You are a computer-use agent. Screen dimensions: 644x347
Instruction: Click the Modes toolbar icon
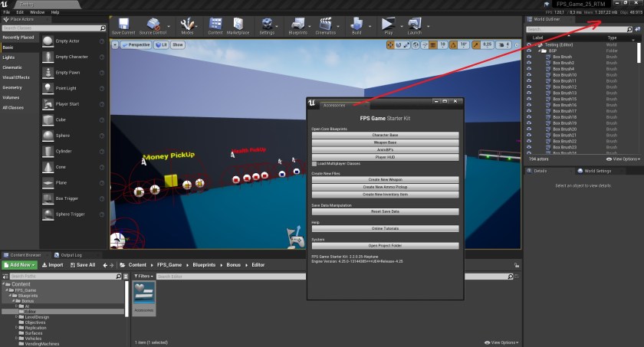tap(186, 26)
